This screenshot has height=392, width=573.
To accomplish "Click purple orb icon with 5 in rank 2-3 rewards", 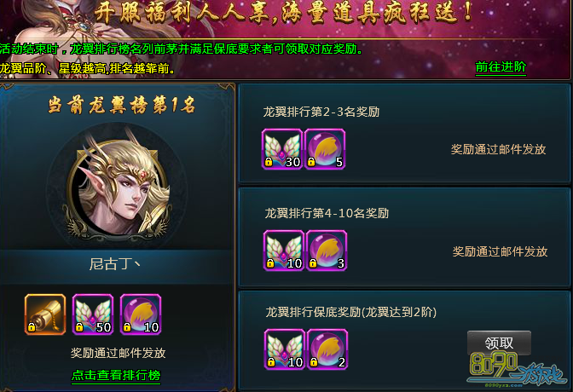I will (325, 149).
